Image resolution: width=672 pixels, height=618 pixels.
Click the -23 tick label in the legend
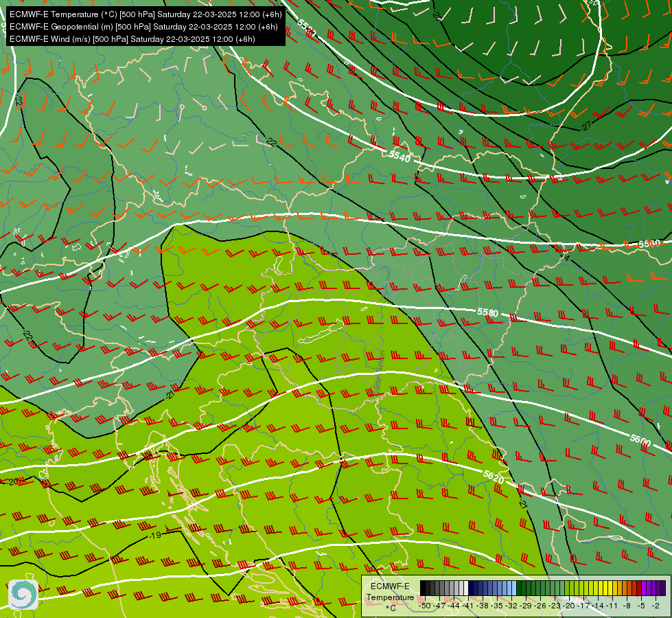point(555,606)
